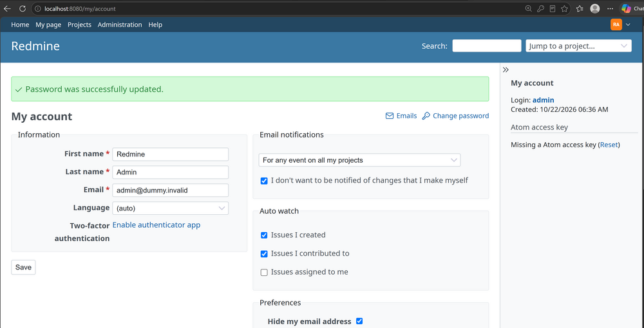Click the envelope icon beside Emails
The width and height of the screenshot is (644, 328).
tap(390, 116)
